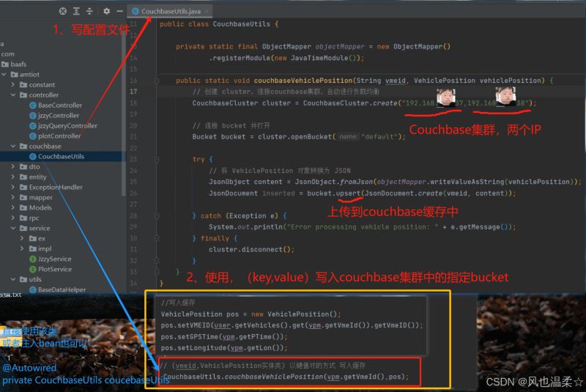Click the locate-in-project crosshair icon
Viewport: 586px width, 392px height.
tap(63, 11)
